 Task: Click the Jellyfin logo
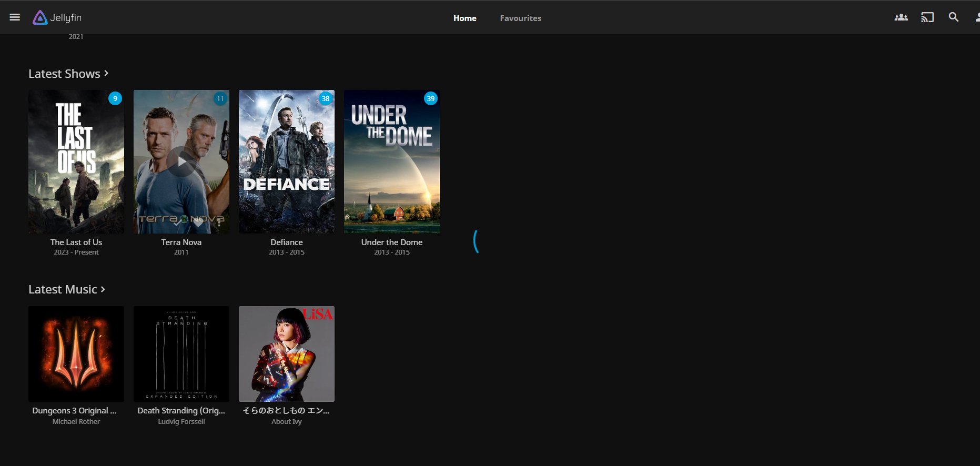tap(57, 18)
